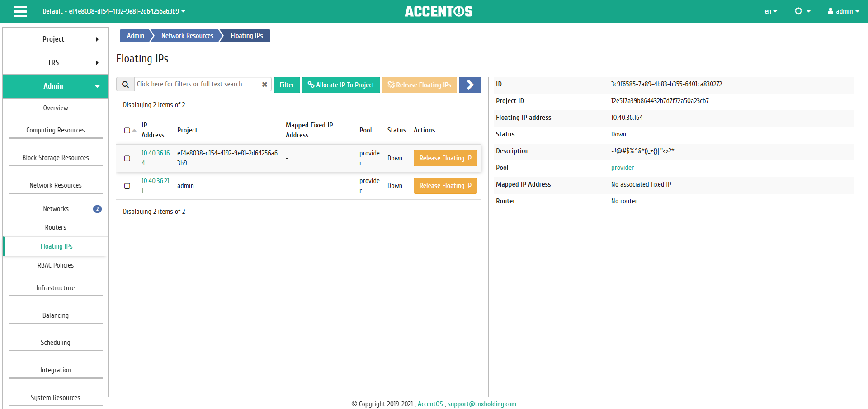
Task: Click Admin breadcrumb
Action: (135, 36)
